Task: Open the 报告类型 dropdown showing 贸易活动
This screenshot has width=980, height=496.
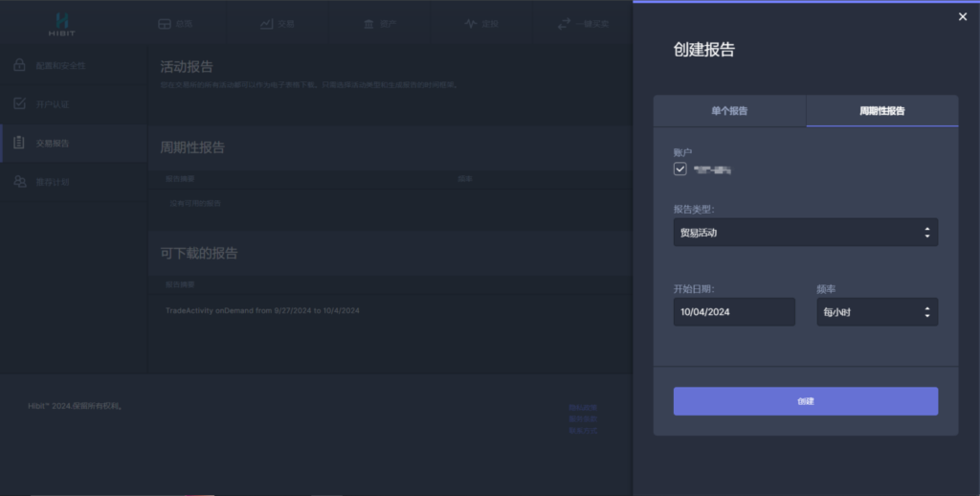Action: 805,232
